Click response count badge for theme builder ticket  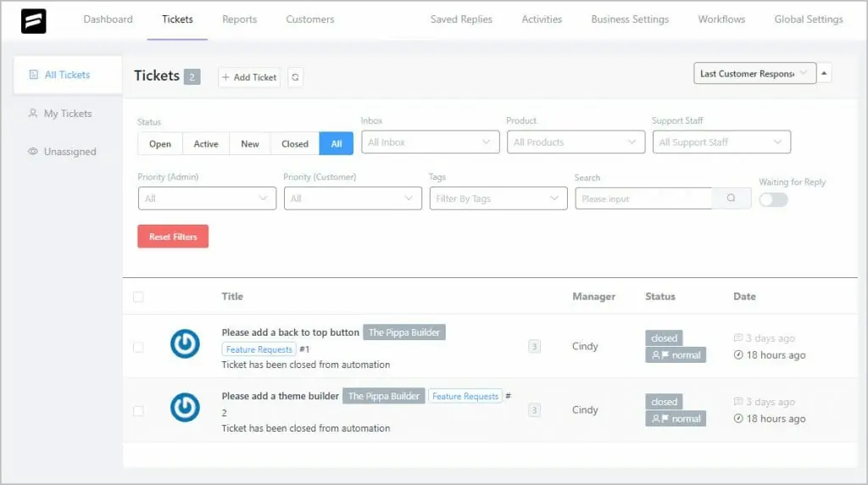point(534,410)
